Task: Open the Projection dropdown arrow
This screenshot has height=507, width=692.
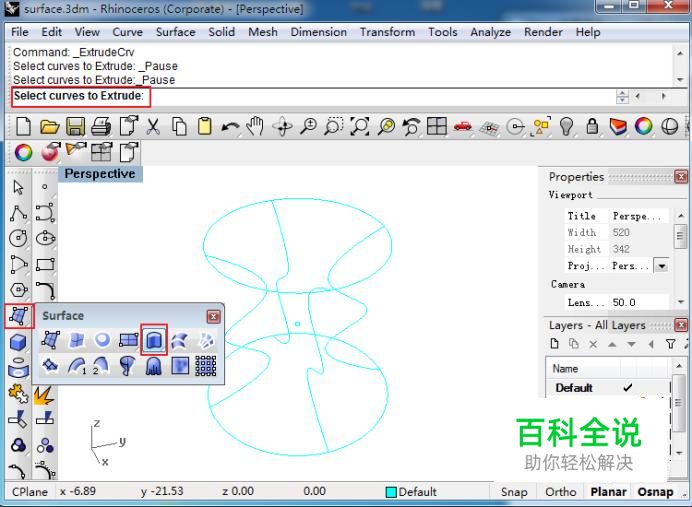Action: pyautogui.click(x=662, y=266)
